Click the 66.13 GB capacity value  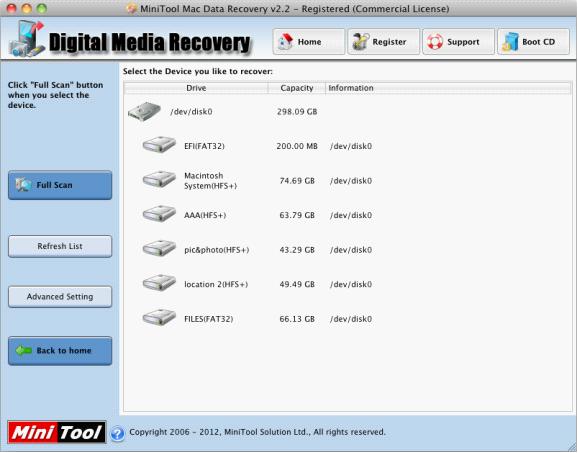coord(297,319)
